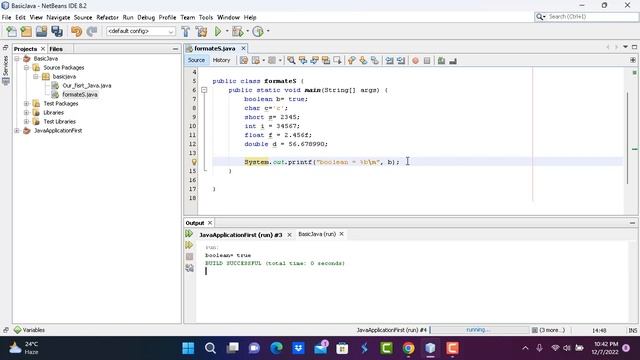Viewport: 640px width, 360px height.
Task: Collapse the basicjava package node
Action: [36, 77]
